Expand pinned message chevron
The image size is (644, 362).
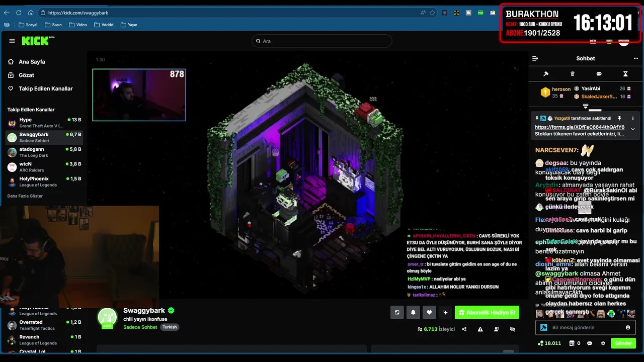coord(633,129)
